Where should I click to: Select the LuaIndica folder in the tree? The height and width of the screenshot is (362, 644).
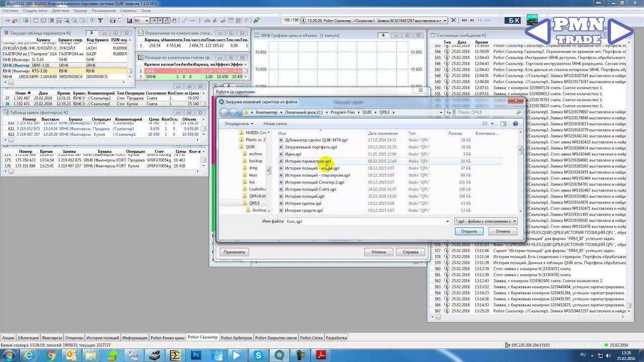coord(257,189)
